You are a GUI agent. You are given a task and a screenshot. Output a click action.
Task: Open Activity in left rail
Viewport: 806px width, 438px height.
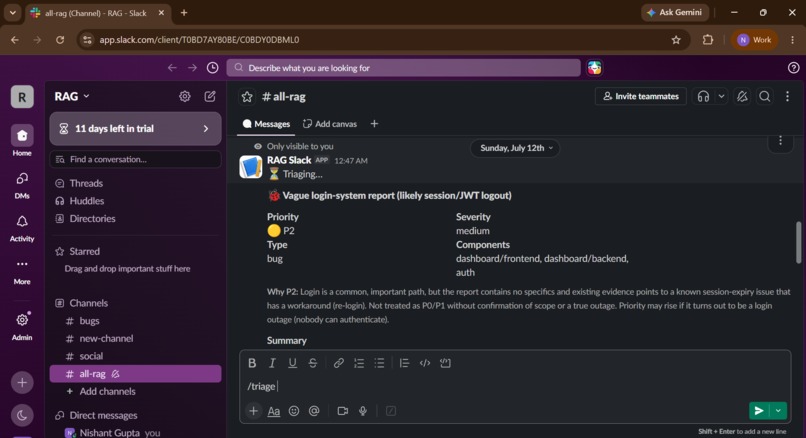[22, 227]
